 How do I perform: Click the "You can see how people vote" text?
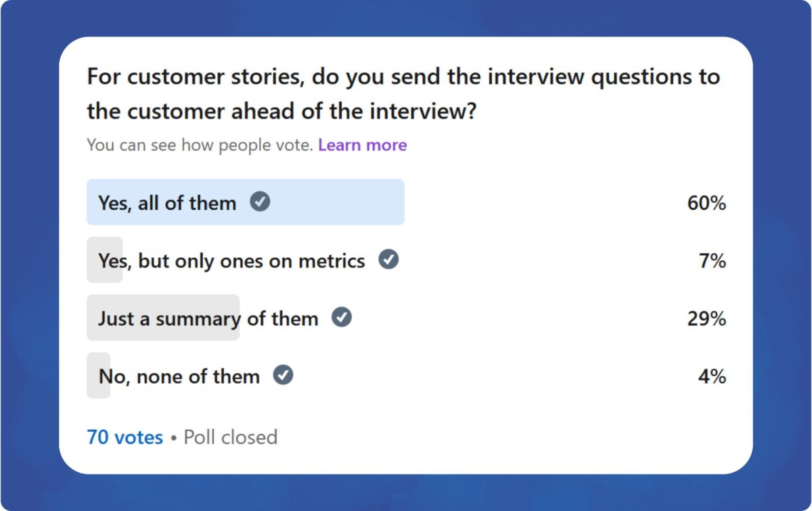pos(200,145)
